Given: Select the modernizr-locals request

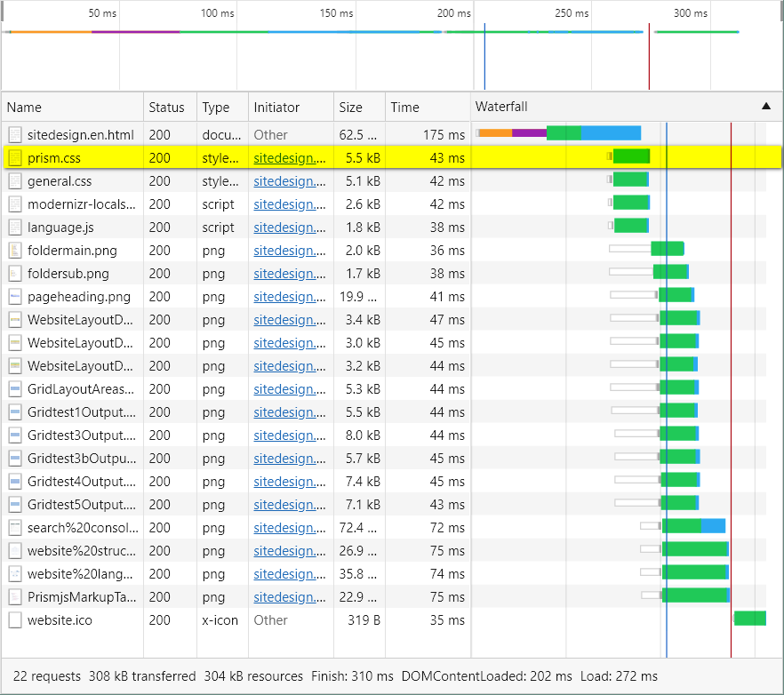Looking at the screenshot, I should coord(82,204).
